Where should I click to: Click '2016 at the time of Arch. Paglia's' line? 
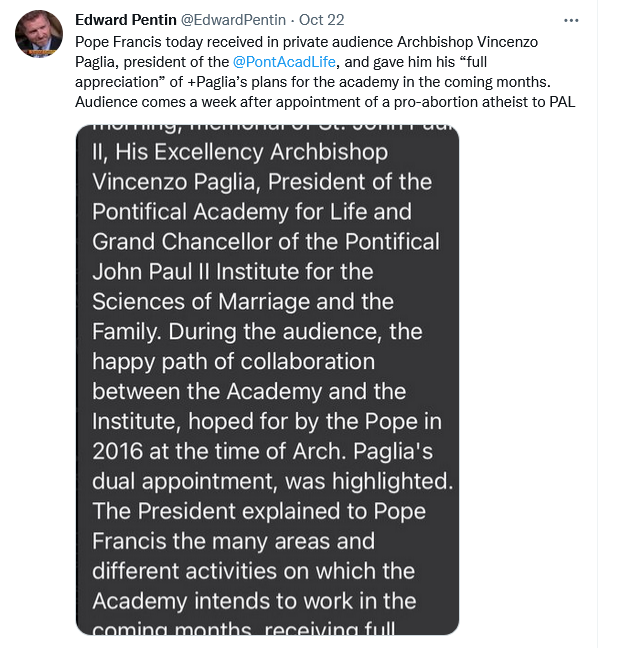263,451
